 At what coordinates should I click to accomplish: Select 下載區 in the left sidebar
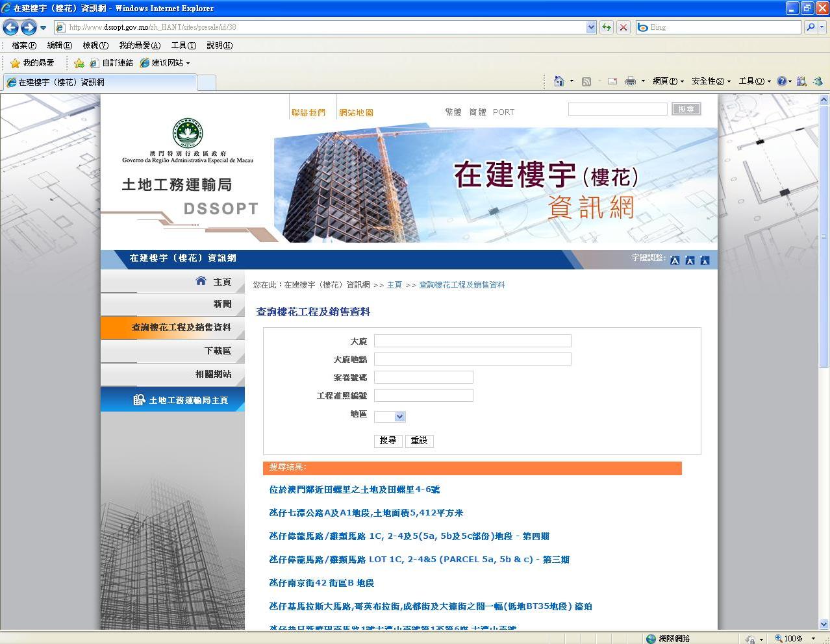click(218, 351)
